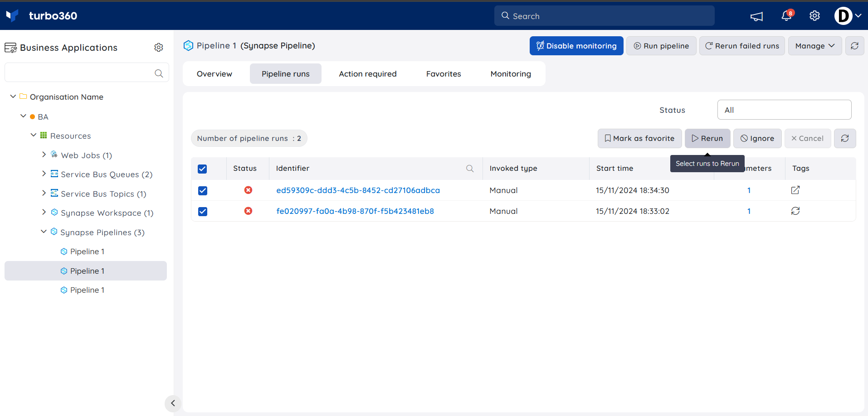Select the Web Jobs tree item
The image size is (868, 416).
86,155
